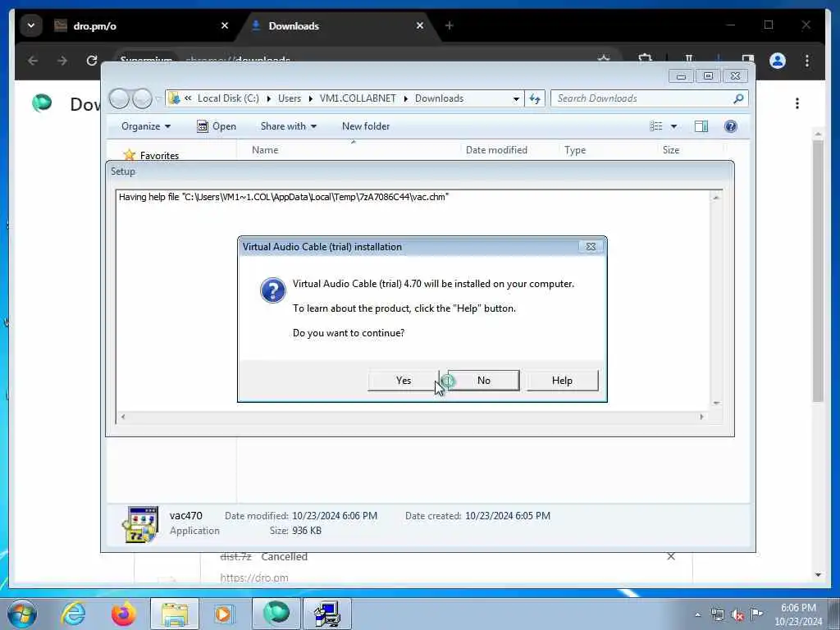Click VM1.COLLABNET in the address path
The width and height of the screenshot is (840, 630).
358,98
